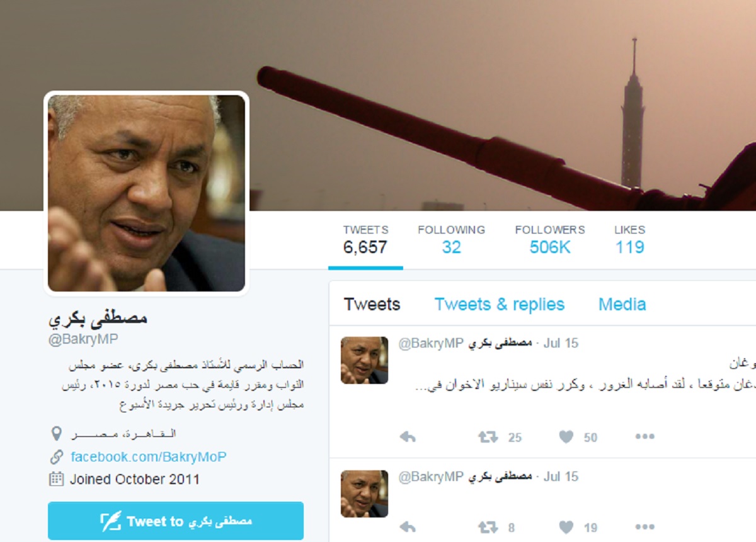The width and height of the screenshot is (756, 542).
Task: Like the tweet with 19 likes
Action: pos(566,528)
